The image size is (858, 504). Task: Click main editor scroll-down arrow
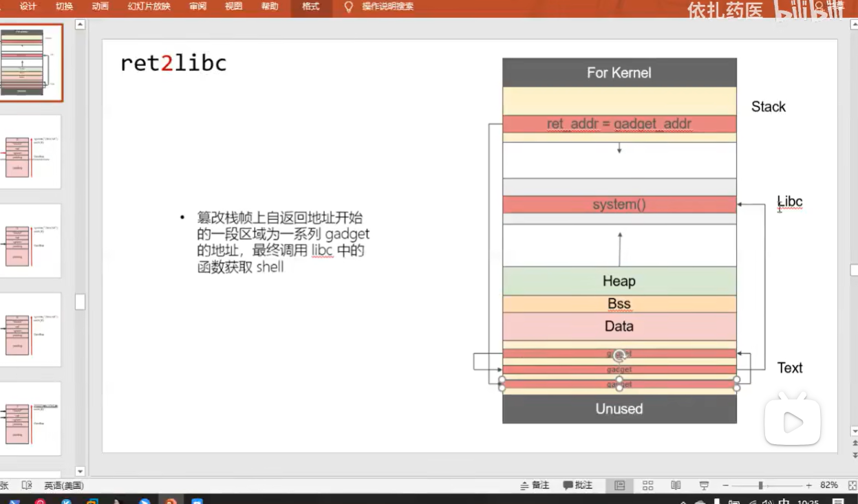click(854, 431)
